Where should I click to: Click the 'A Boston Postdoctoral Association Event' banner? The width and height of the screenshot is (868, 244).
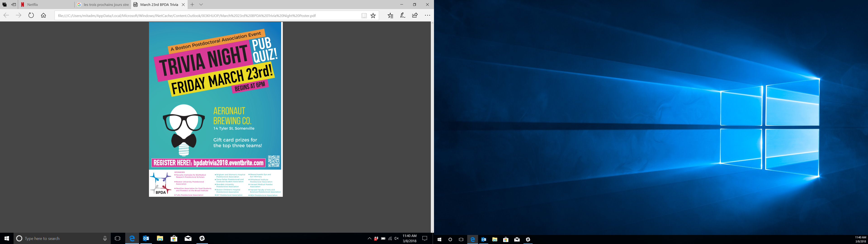(216, 41)
